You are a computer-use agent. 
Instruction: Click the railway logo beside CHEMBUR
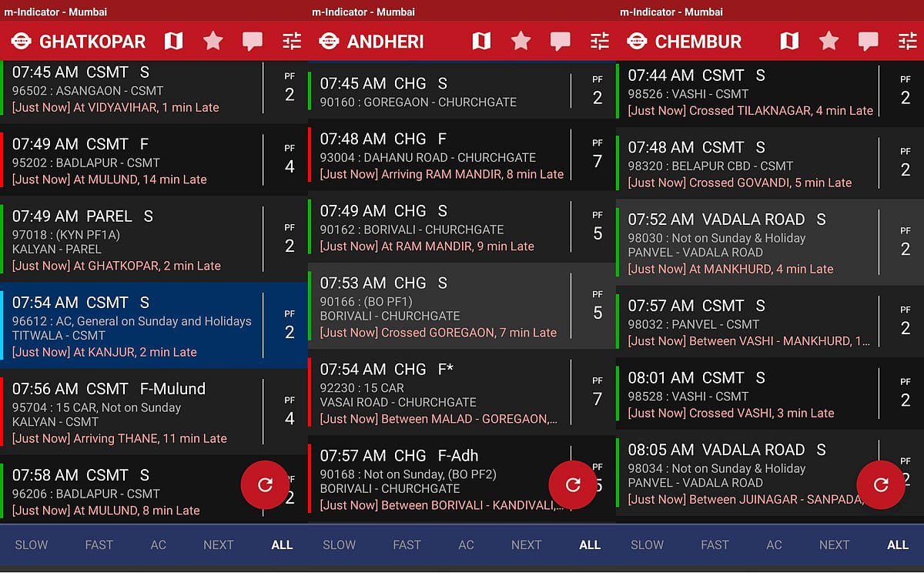[637, 41]
